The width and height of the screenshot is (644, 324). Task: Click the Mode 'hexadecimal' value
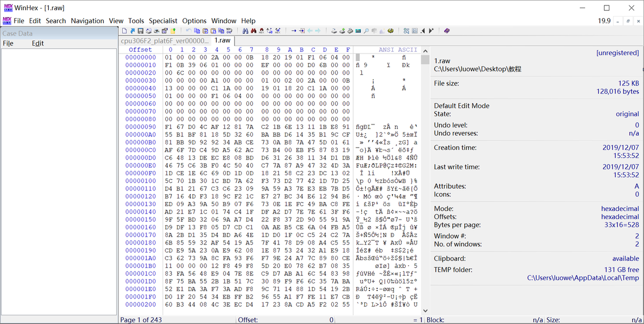[620, 208]
